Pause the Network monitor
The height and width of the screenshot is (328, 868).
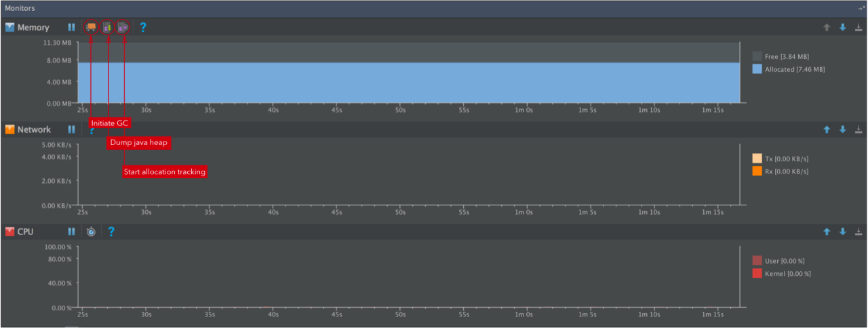pos(71,129)
